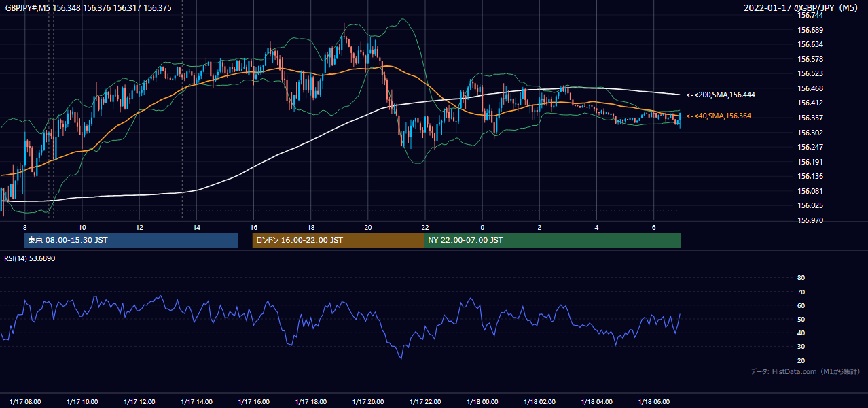Click the 東京 08:00-15:30 JST session bar
Screen dimensions: 868x408
pyautogui.click(x=130, y=240)
